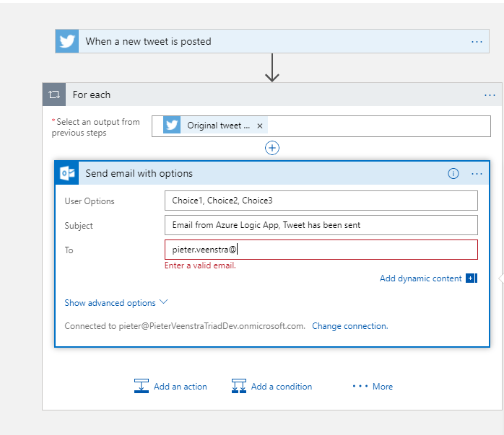
Task: Show info for Send email with options
Action: point(453,173)
